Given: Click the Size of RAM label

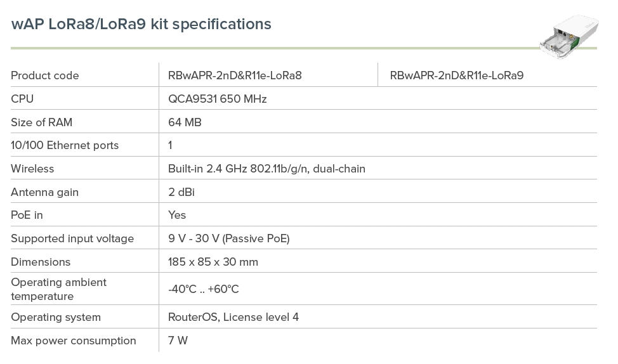Looking at the screenshot, I should [x=41, y=122].
